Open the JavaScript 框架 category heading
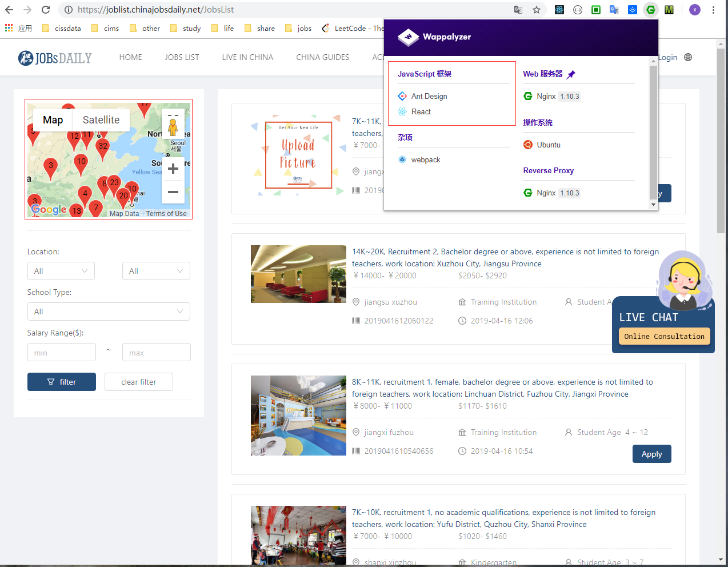Screen dimensions: 728x567 coord(425,74)
